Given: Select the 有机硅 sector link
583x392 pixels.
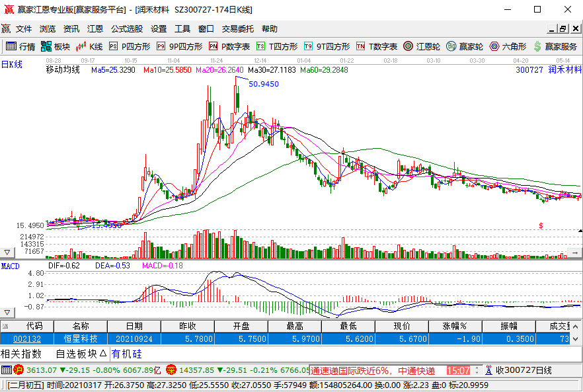Looking at the screenshot, I should (127, 354).
